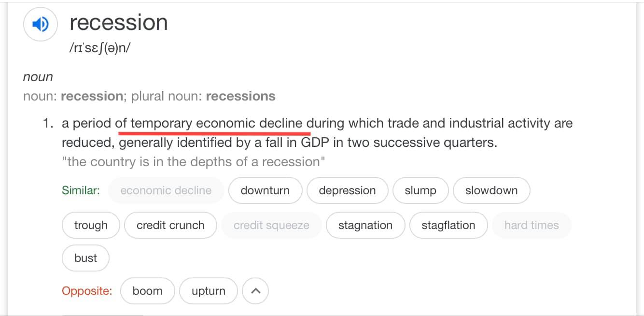Screen dimensions: 644x316
Task: Click the headword 'recession' title
Action: (119, 23)
